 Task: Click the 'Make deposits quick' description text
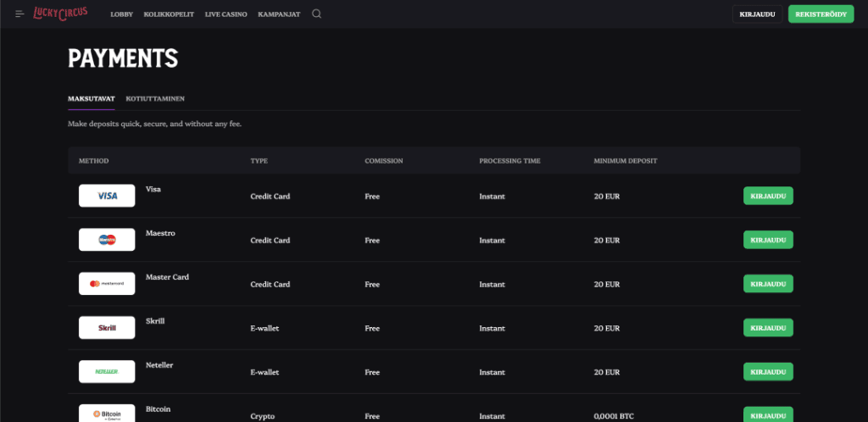pyautogui.click(x=154, y=124)
